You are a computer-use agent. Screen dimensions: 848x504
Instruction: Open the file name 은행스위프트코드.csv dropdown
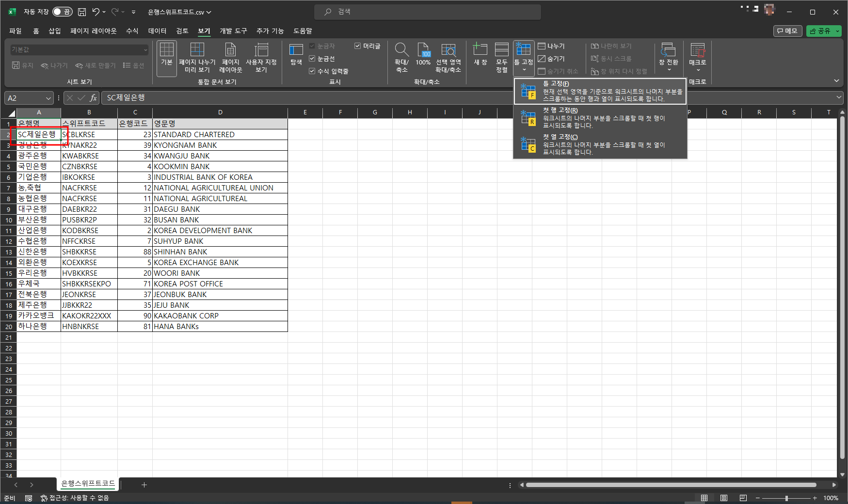click(179, 12)
